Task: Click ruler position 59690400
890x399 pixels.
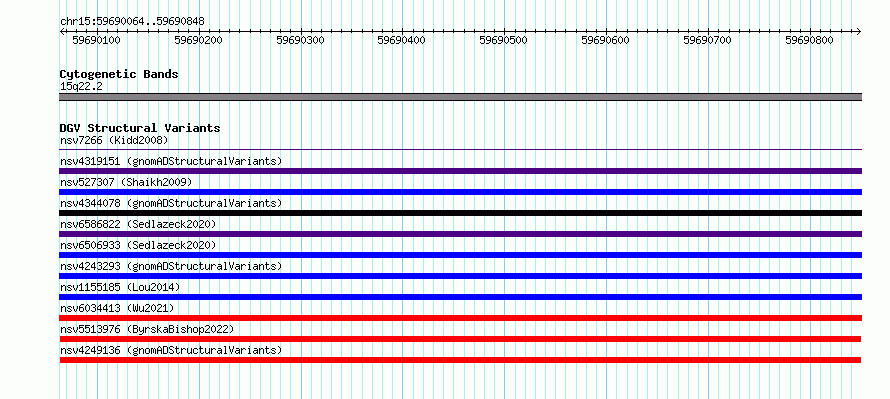Action: coord(402,40)
